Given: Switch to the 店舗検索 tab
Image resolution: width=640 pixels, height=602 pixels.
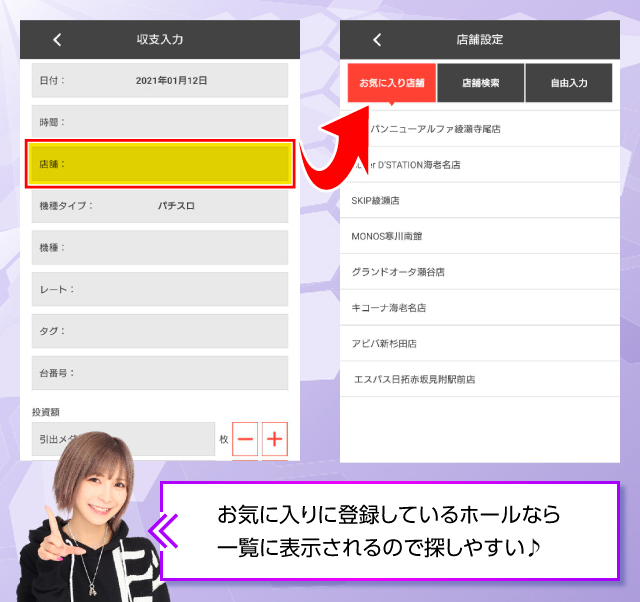Looking at the screenshot, I should [x=480, y=83].
